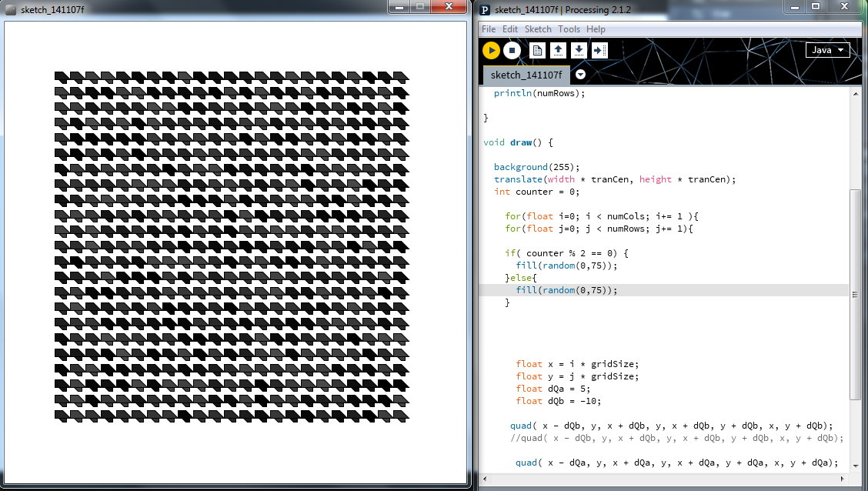This screenshot has height=491, width=868.
Task: Click the Processing logo in the title bar
Action: coord(485,9)
